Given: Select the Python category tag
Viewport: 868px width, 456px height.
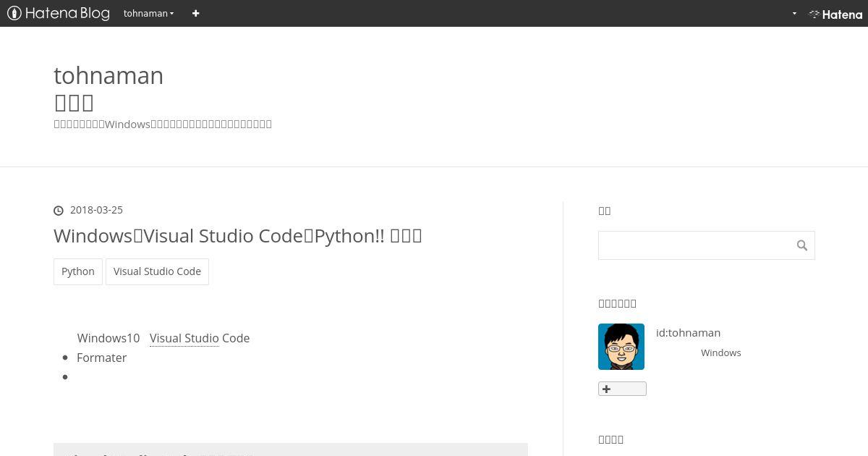Looking at the screenshot, I should [78, 271].
